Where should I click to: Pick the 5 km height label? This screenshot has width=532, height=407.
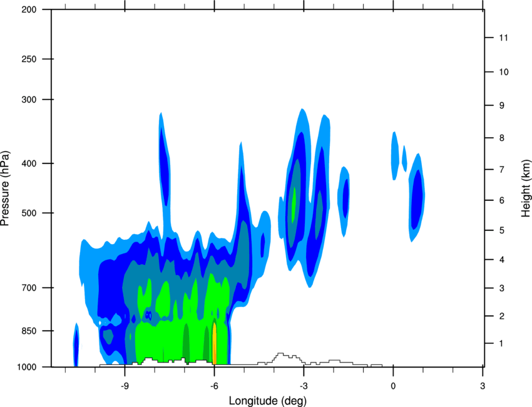[x=502, y=230]
